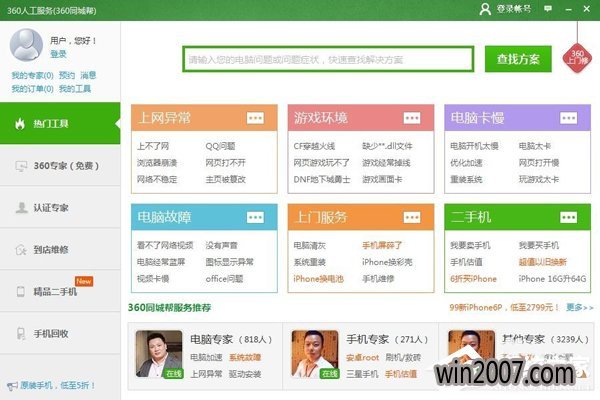Click the 手机专家 expert photo thumbnail
The width and height of the screenshot is (600, 400).
coord(315,354)
